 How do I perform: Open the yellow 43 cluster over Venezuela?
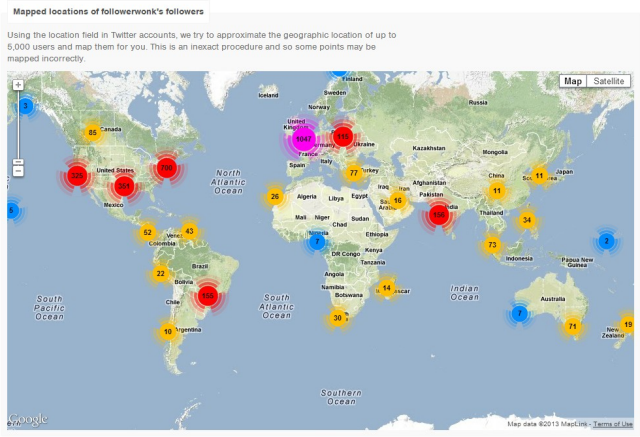coord(189,231)
